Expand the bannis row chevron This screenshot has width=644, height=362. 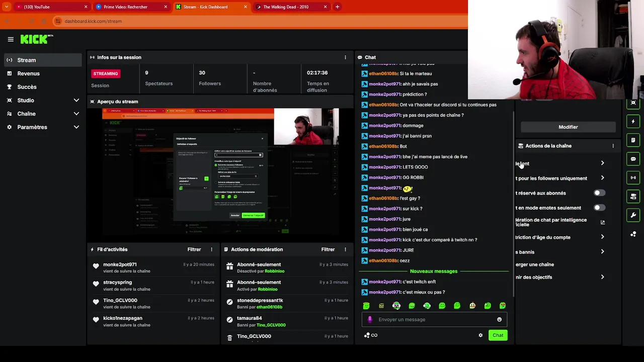[602, 251]
